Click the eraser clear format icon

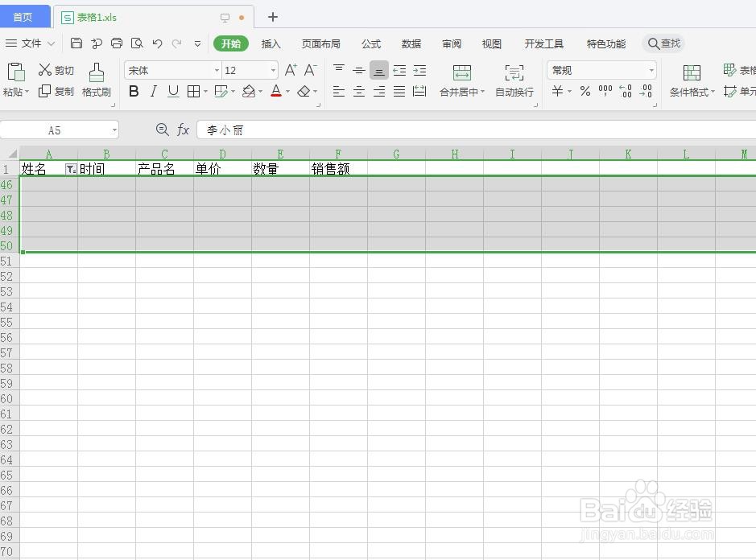[304, 91]
